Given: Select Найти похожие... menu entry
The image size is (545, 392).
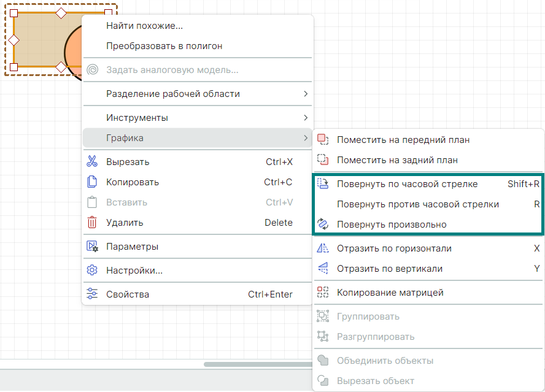Looking at the screenshot, I should [145, 26].
